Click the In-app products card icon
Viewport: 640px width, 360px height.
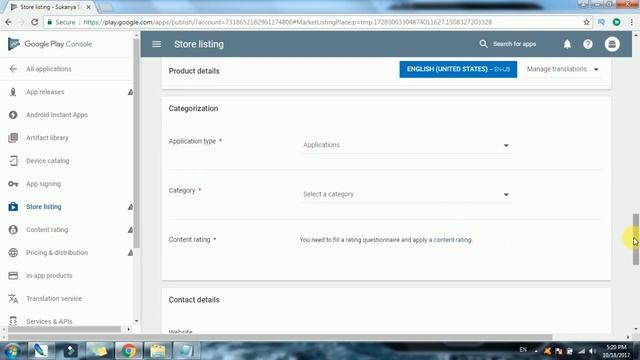(13, 276)
